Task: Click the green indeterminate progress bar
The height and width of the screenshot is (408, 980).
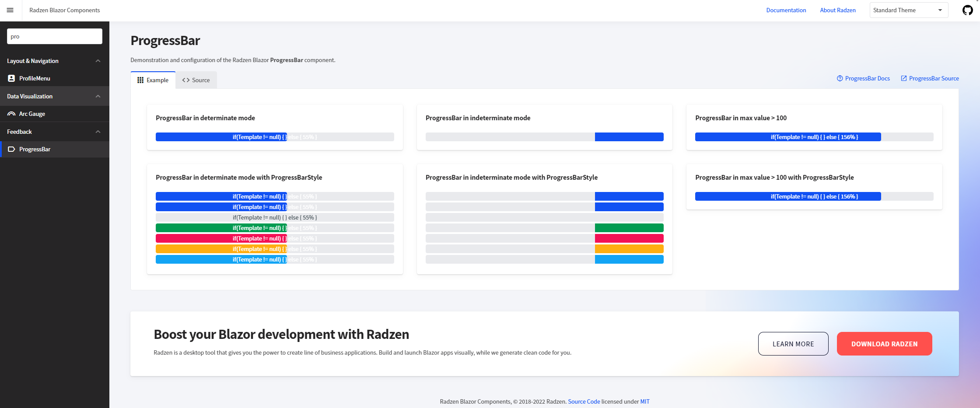Action: 545,228
